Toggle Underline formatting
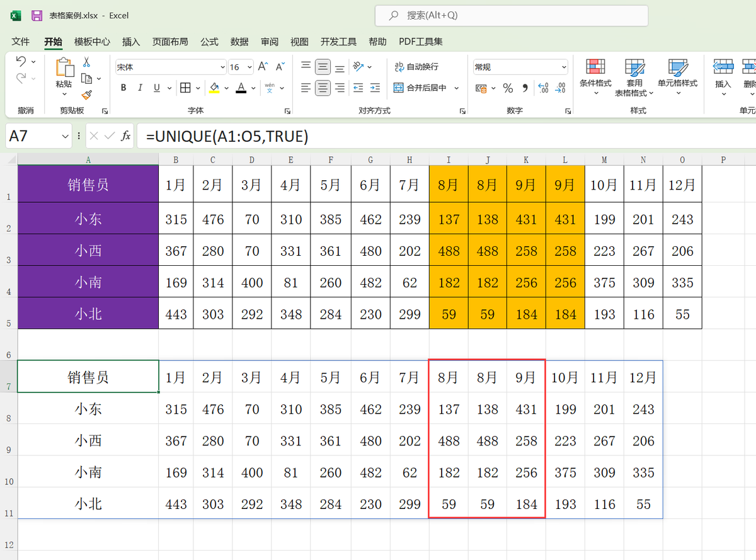This screenshot has width=756, height=560. (156, 88)
